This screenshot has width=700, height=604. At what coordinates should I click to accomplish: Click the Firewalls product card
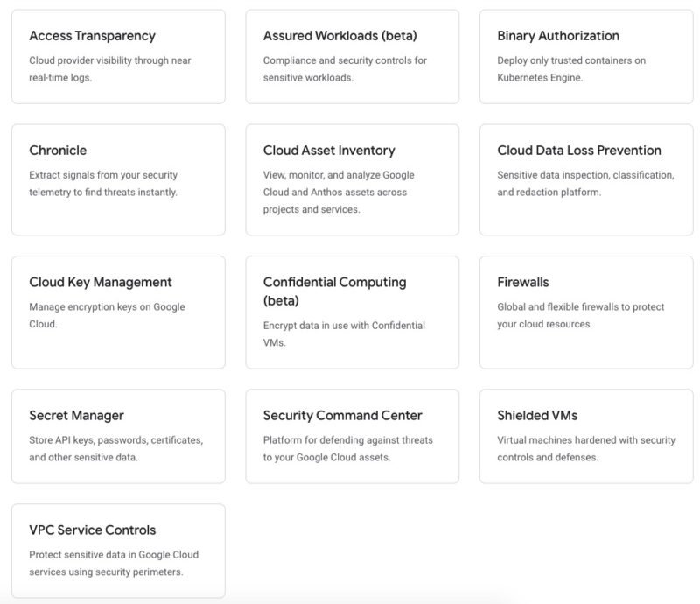586,313
